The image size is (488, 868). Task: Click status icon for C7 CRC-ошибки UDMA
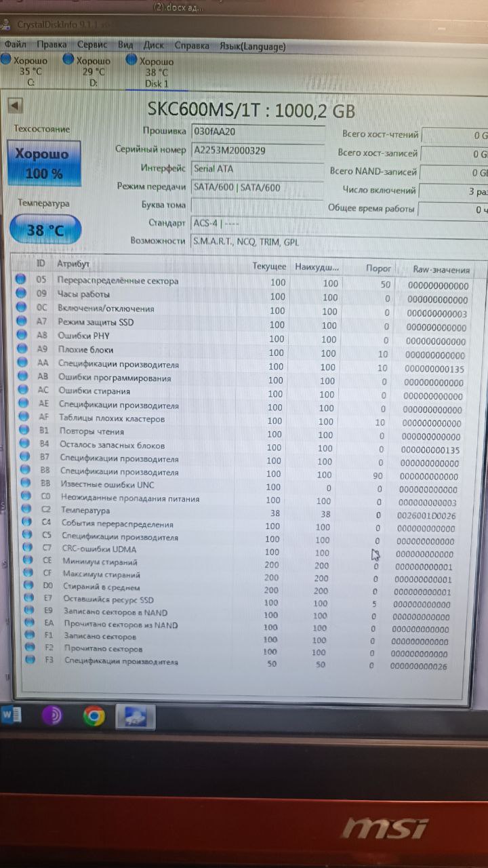pos(28,547)
